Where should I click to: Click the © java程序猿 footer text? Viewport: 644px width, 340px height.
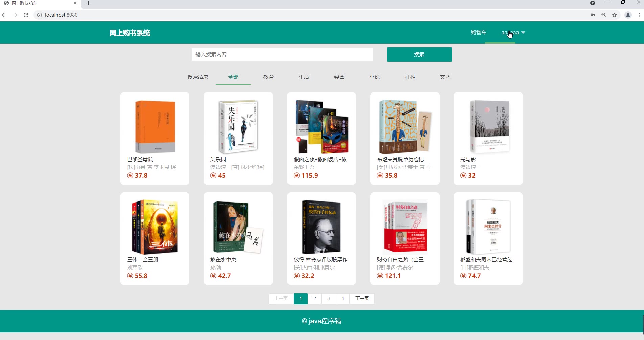coord(322,321)
